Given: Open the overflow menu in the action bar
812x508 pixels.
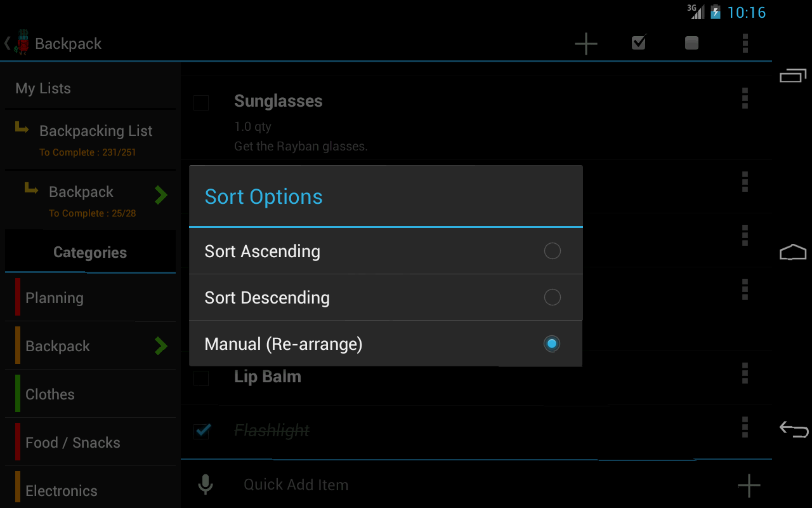Looking at the screenshot, I should [x=745, y=43].
